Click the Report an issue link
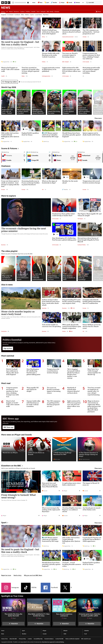 pos(6,575)
